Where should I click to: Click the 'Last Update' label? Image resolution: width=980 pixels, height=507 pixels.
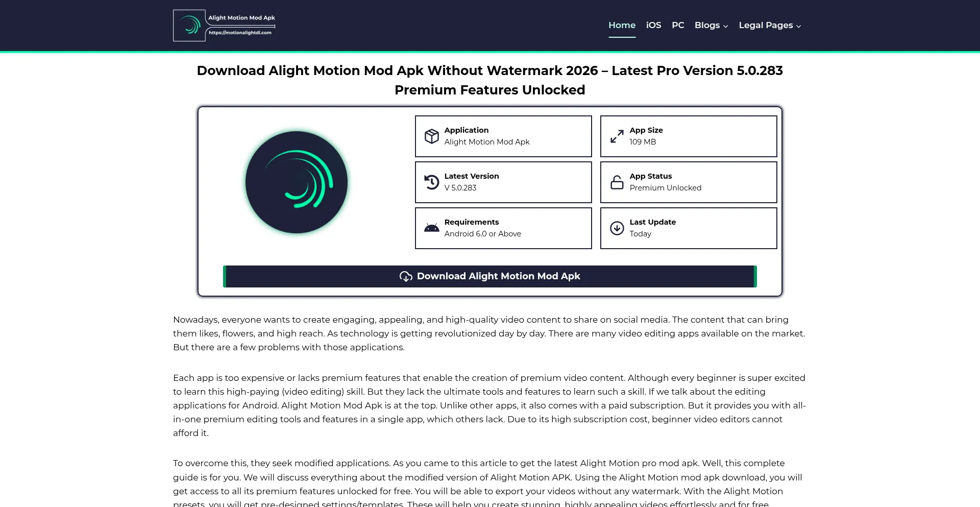[x=653, y=222]
